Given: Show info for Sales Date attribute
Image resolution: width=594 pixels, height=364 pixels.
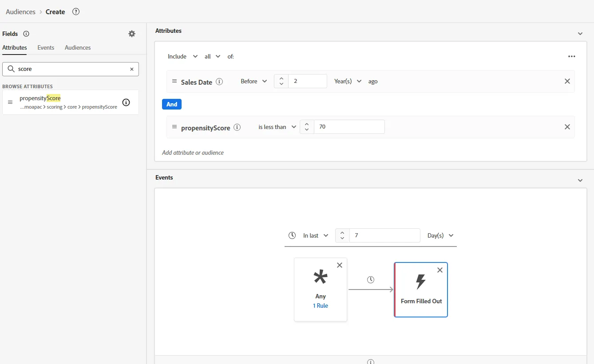Looking at the screenshot, I should (x=219, y=82).
